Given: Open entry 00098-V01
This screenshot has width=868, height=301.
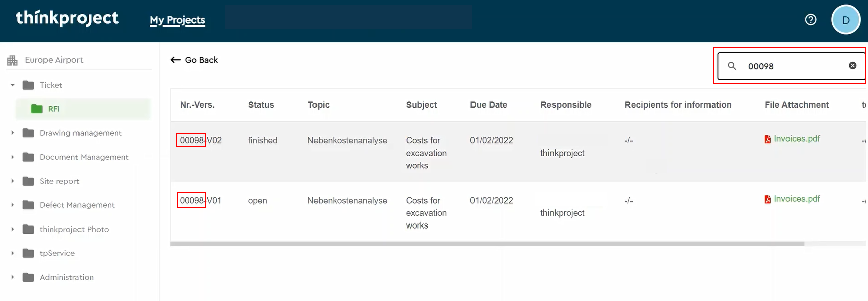Looking at the screenshot, I should pos(200,200).
